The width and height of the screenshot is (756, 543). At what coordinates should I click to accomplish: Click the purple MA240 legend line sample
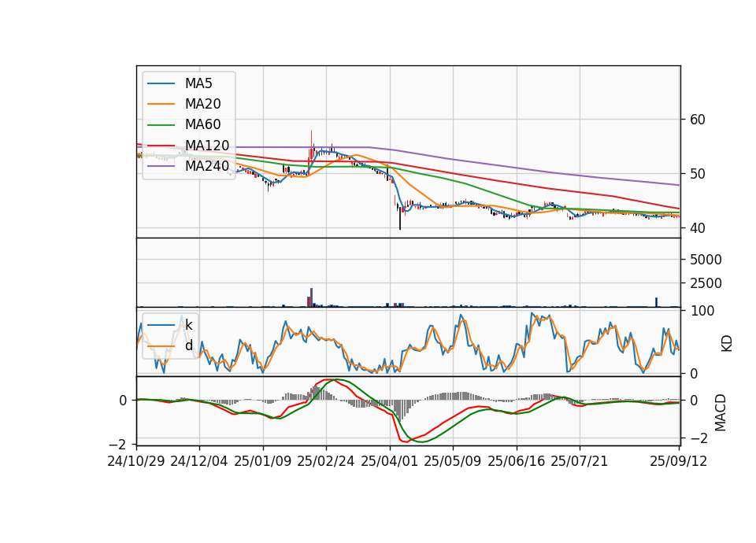161,166
